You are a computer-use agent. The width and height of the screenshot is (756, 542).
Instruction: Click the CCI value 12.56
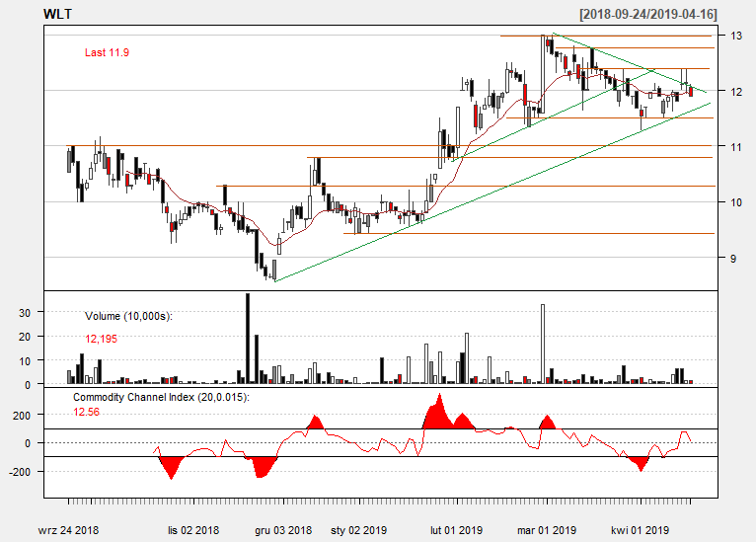click(86, 412)
